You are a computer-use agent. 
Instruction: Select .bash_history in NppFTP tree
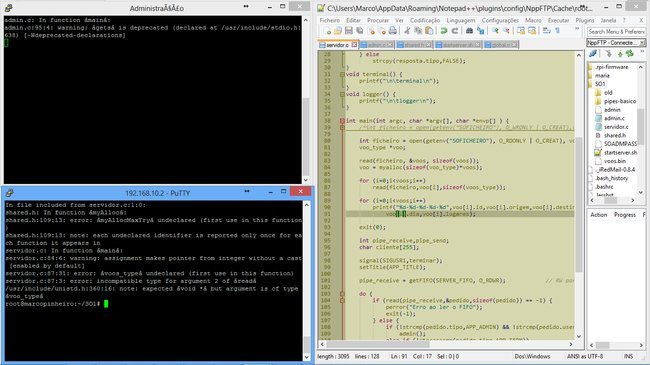pyautogui.click(x=611, y=178)
